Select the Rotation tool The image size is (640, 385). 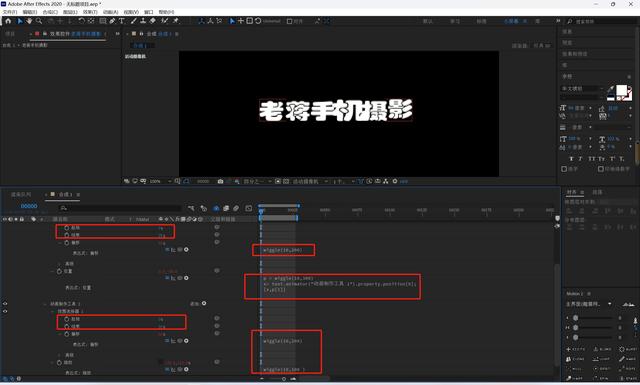click(x=82, y=21)
